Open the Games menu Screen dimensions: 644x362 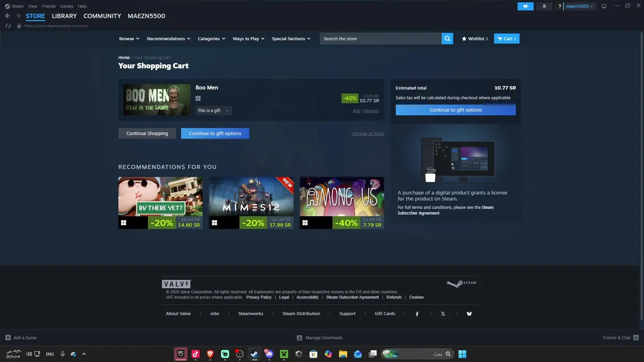66,6
